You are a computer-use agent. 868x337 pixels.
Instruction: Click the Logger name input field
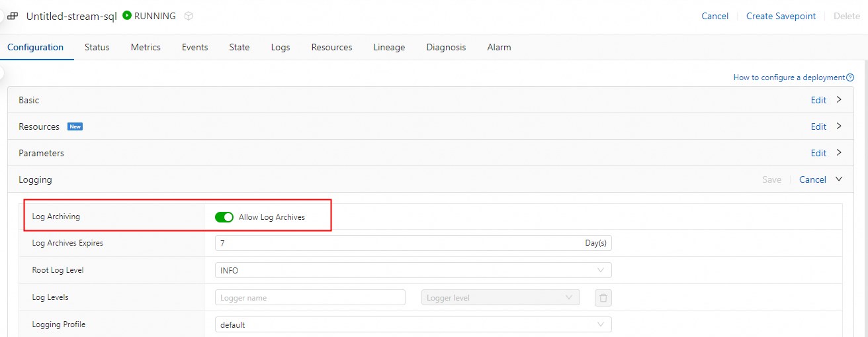coord(310,298)
